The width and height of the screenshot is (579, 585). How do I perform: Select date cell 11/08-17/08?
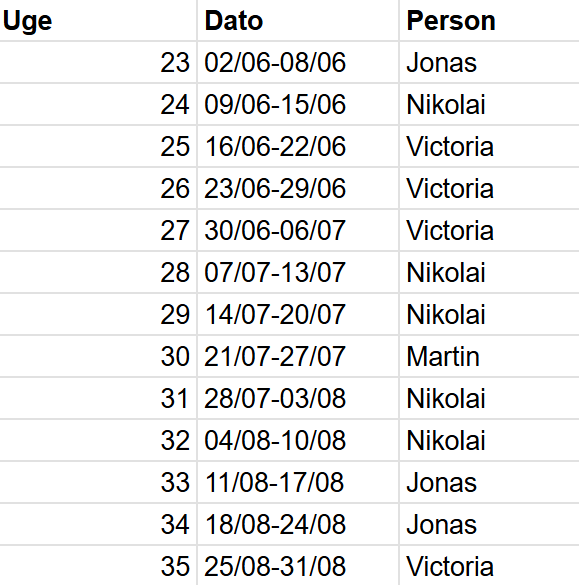point(298,482)
